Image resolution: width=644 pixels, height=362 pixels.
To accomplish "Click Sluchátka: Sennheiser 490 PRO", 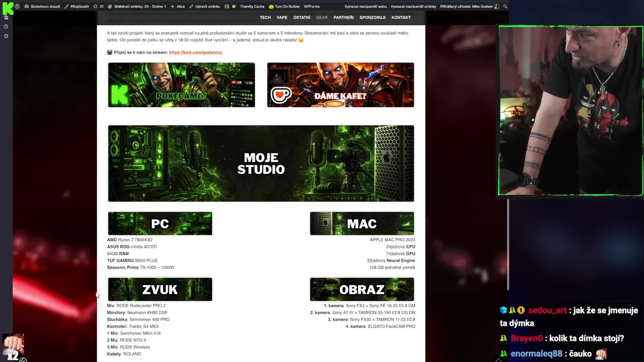I will coord(138,320).
